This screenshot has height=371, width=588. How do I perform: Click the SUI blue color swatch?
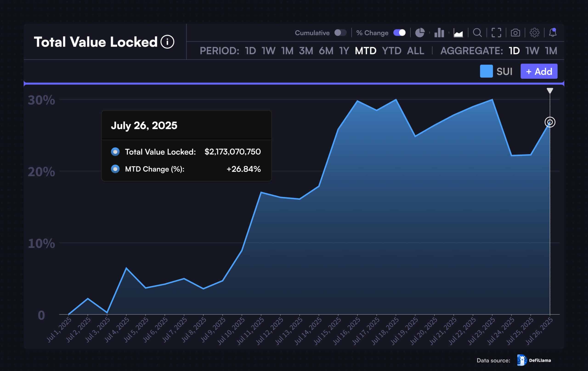point(486,71)
